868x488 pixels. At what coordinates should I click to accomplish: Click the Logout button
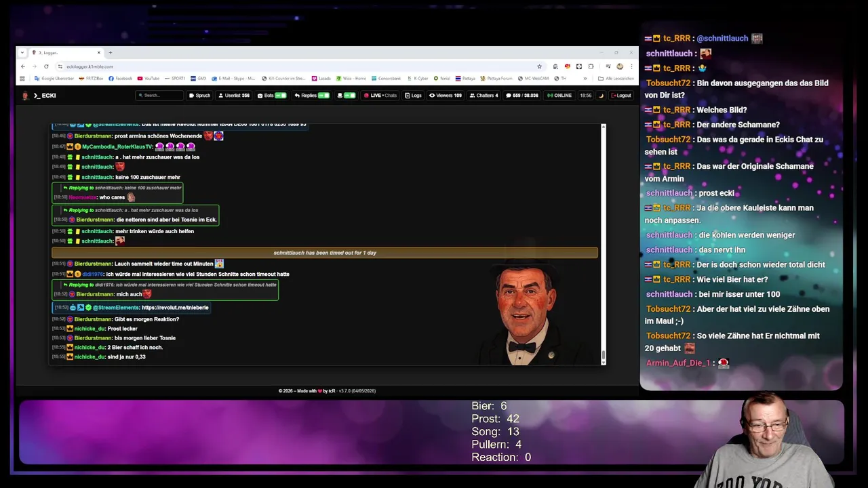[x=621, y=96]
